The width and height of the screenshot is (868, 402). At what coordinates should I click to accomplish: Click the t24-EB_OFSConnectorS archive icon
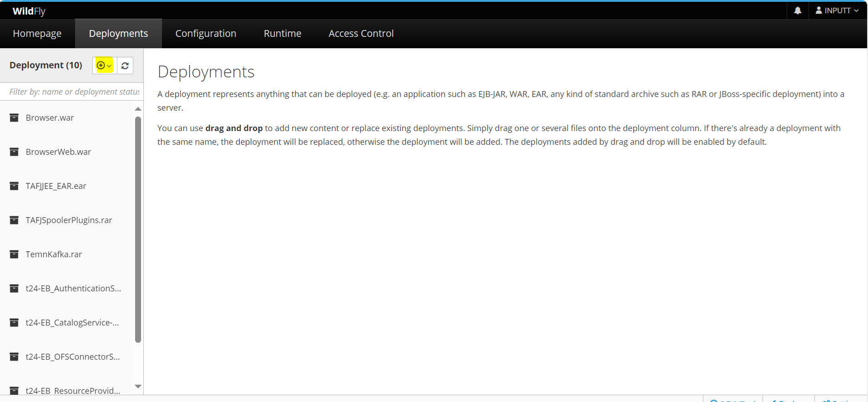pos(15,357)
